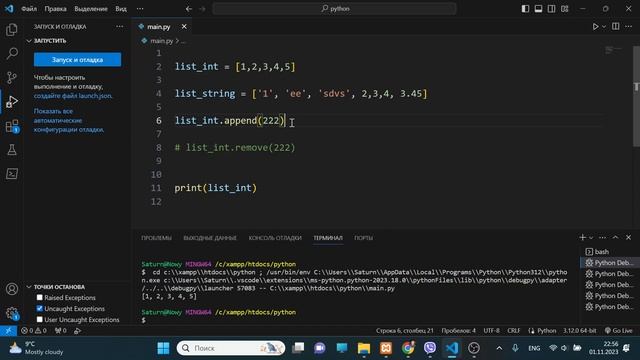Open the Testing flask view
The image size is (640, 360).
point(12,150)
